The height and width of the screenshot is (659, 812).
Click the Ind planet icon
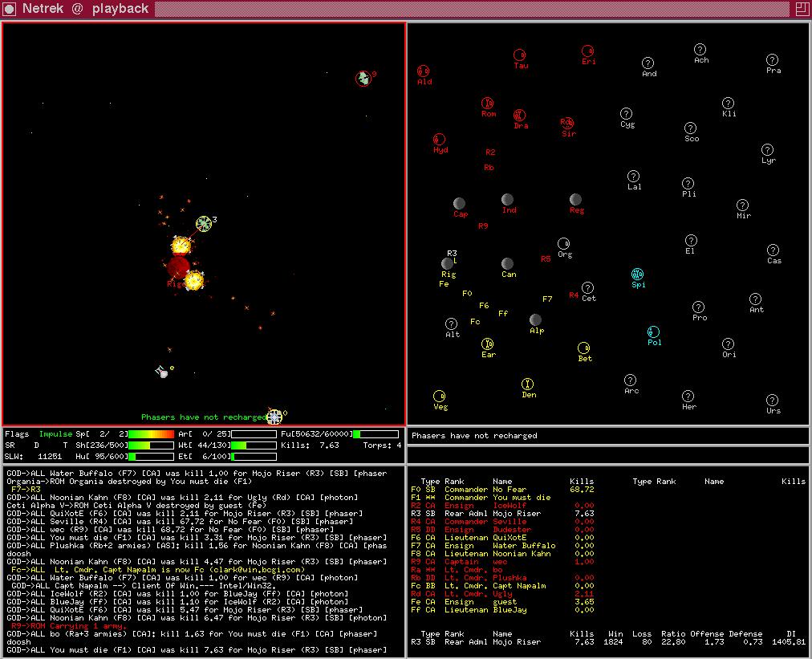(x=507, y=199)
